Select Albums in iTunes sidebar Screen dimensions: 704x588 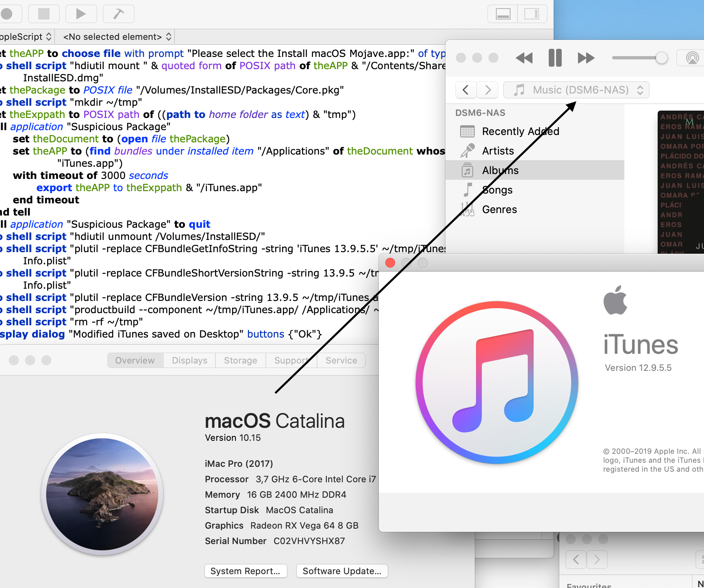coord(535,170)
